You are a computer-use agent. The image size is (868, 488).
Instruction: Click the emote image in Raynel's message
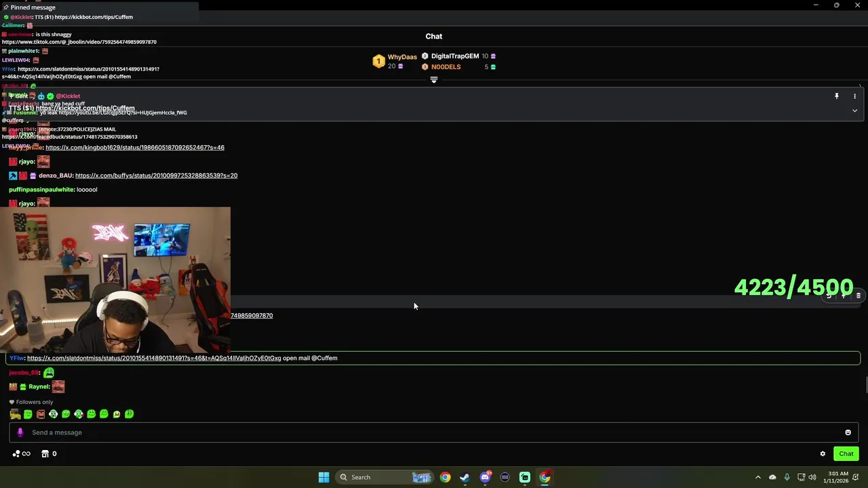(x=58, y=386)
